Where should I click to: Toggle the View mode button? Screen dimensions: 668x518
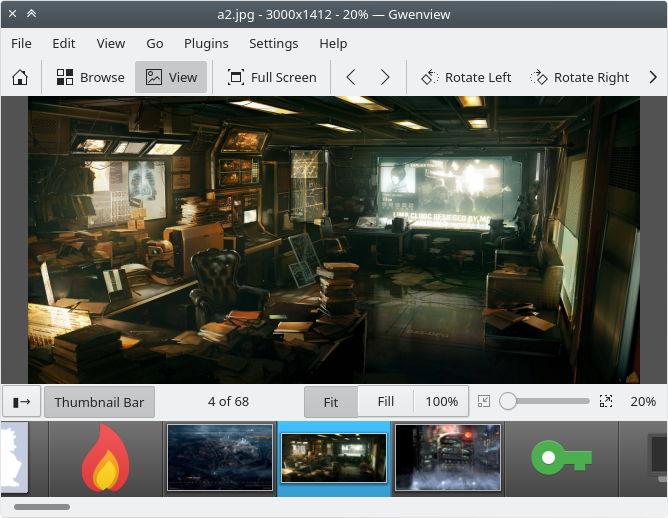[171, 77]
